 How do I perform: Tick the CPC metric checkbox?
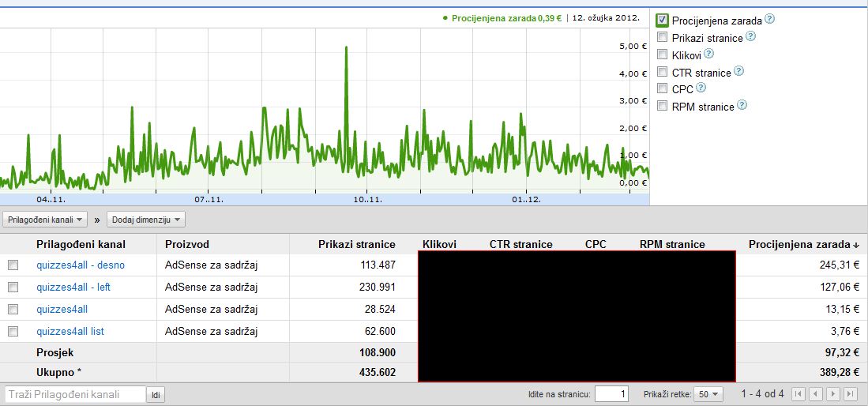662,88
